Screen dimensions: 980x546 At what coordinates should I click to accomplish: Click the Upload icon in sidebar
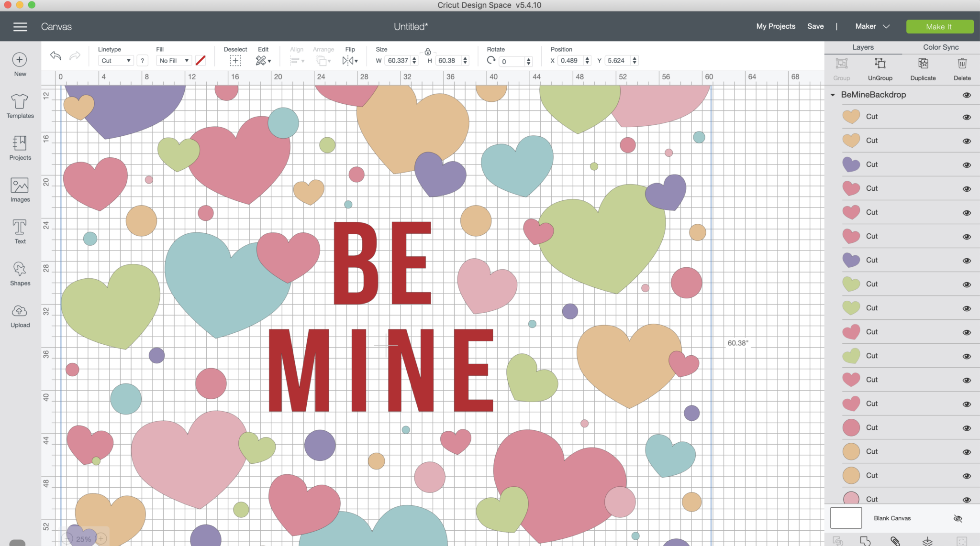(19, 315)
